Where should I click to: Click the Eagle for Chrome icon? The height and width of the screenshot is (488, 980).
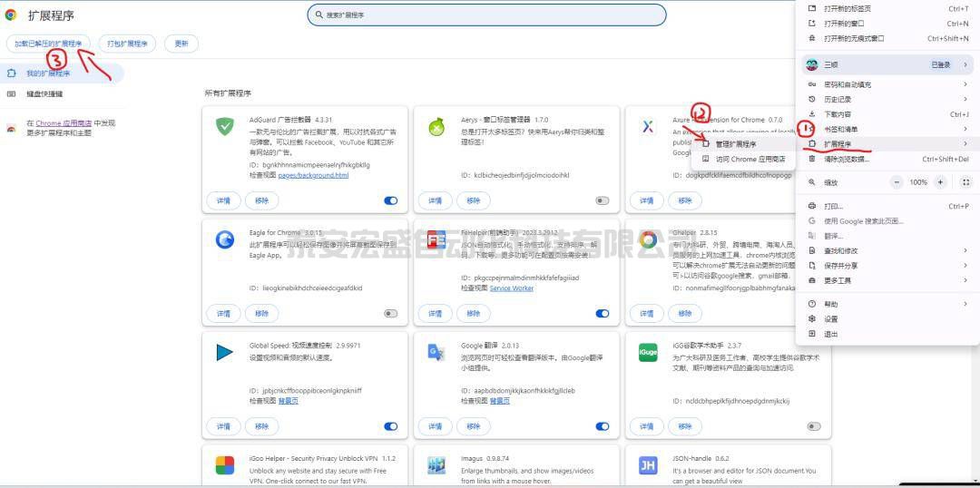coord(225,239)
